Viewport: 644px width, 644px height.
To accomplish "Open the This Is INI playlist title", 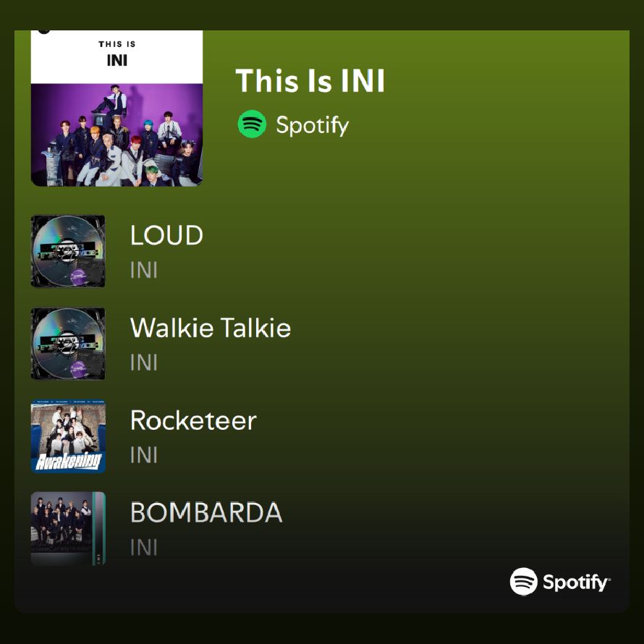I will (x=310, y=80).
